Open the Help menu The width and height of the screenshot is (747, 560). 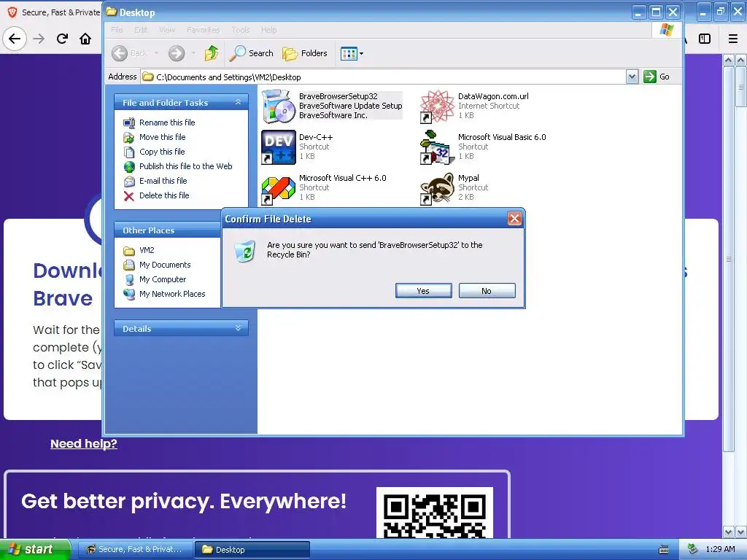pyautogui.click(x=268, y=30)
